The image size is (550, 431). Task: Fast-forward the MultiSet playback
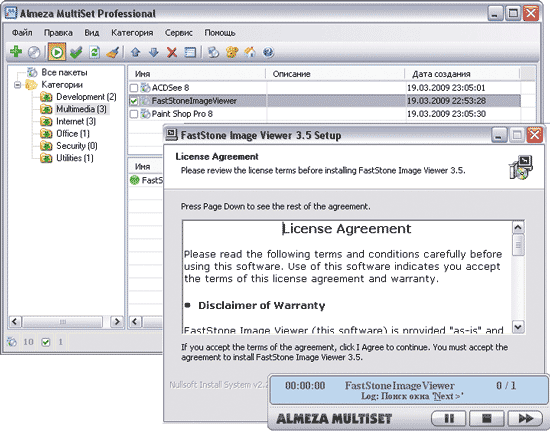pyautogui.click(x=525, y=418)
